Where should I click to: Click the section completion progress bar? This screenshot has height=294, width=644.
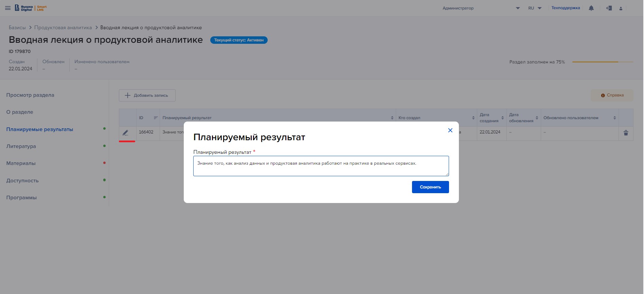tap(603, 62)
